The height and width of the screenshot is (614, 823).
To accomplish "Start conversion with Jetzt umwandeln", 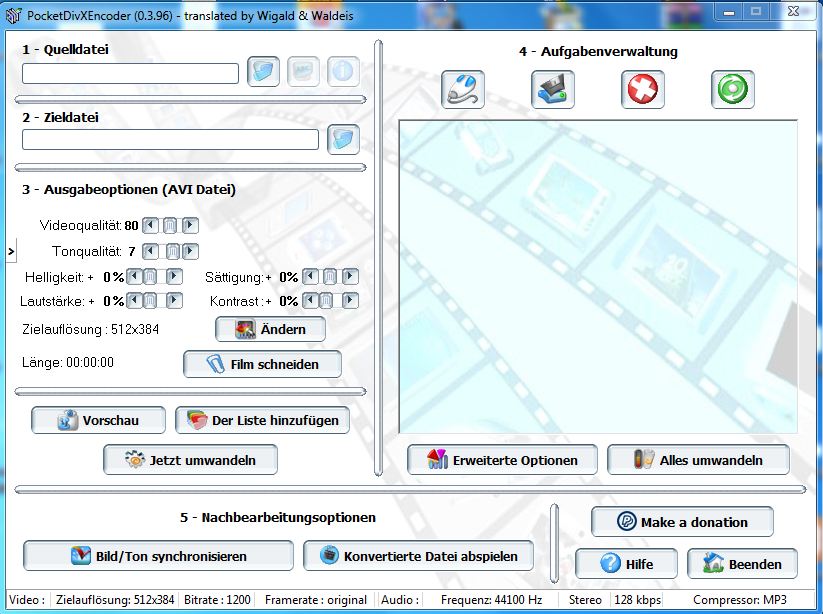I will [x=190, y=460].
